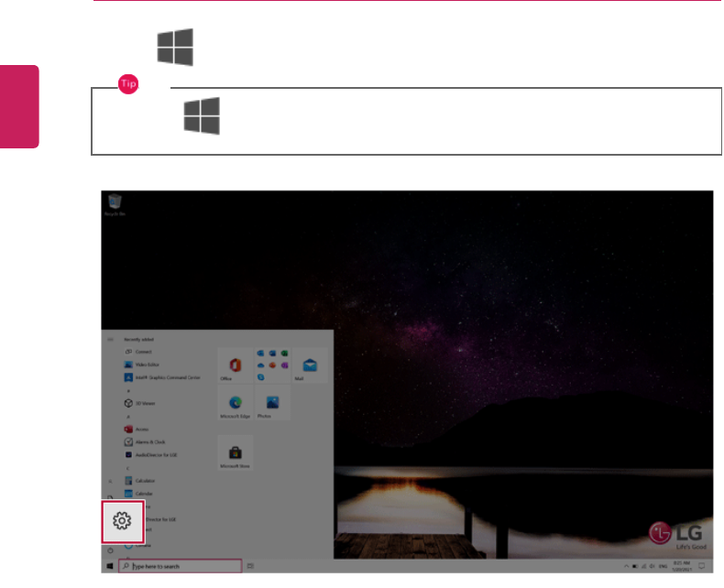Expand the Start menu hamburger button
This screenshot has height=588, width=724.
[110, 340]
